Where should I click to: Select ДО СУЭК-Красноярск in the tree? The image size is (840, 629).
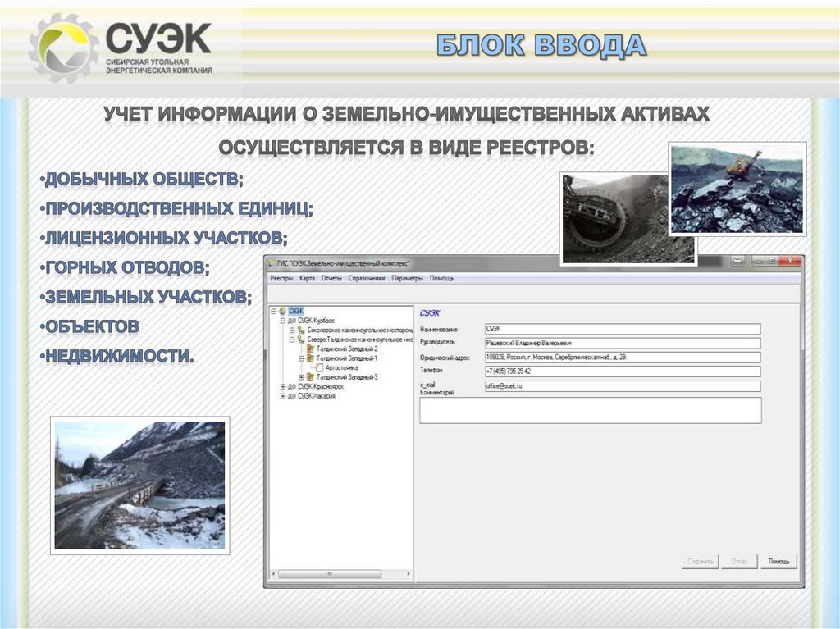pyautogui.click(x=316, y=387)
